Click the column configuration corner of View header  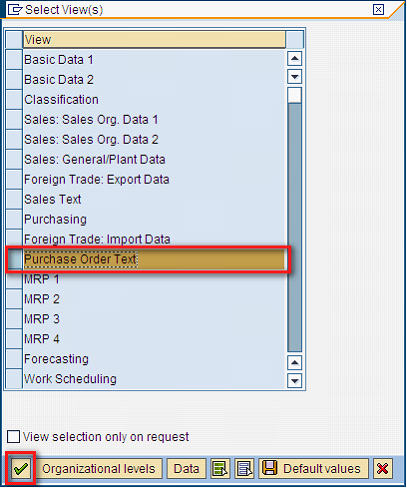point(295,39)
